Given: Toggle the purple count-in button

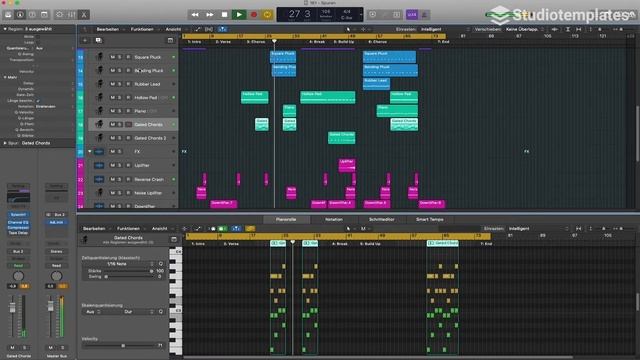Looking at the screenshot, I should [x=412, y=15].
